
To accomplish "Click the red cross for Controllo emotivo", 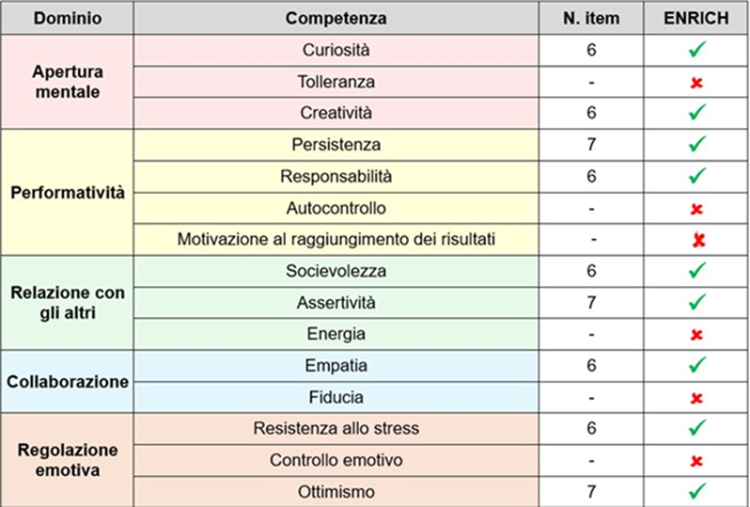I will click(697, 460).
